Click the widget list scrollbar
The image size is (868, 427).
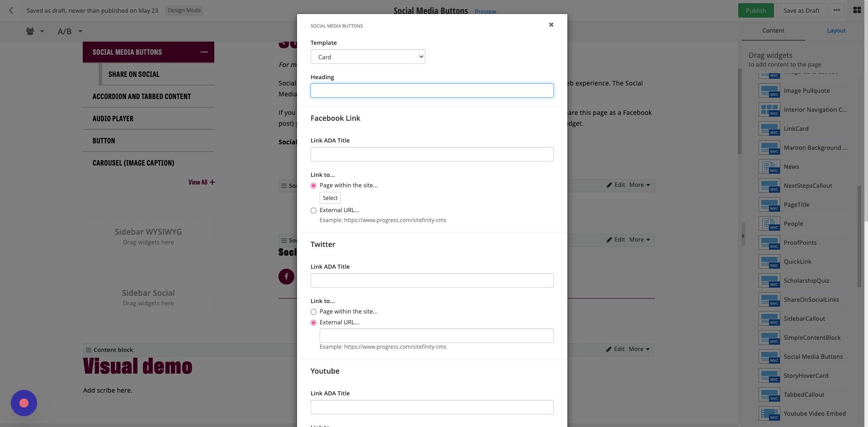859,236
